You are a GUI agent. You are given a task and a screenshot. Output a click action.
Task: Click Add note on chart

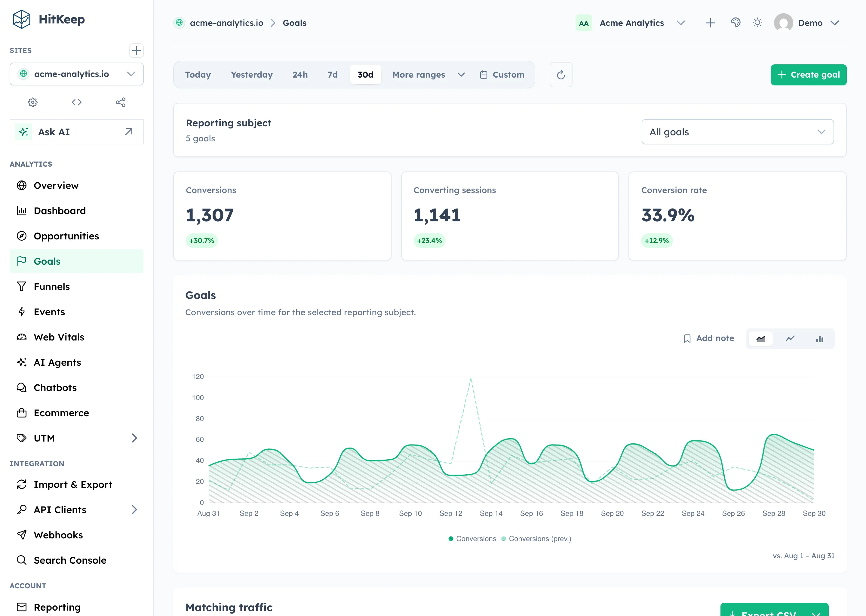point(709,338)
